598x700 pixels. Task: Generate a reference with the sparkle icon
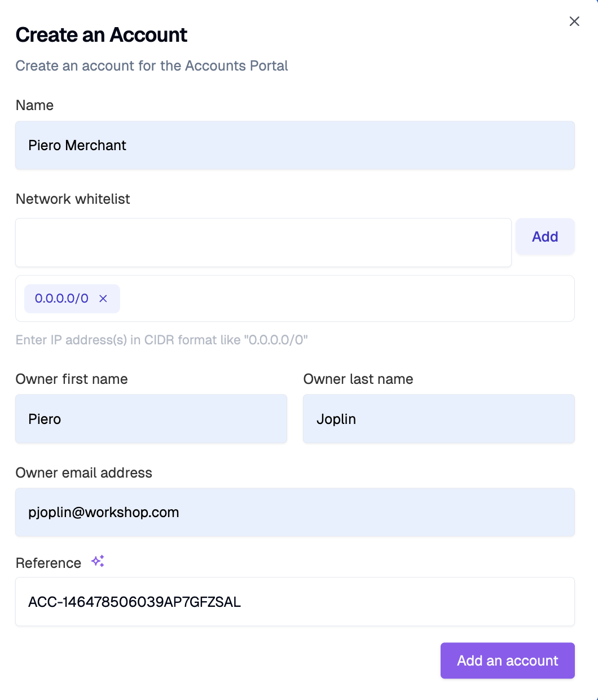click(x=98, y=561)
